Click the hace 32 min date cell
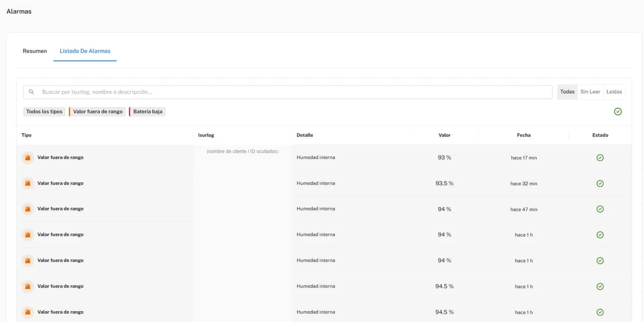The height and width of the screenshot is (322, 644). (523, 184)
